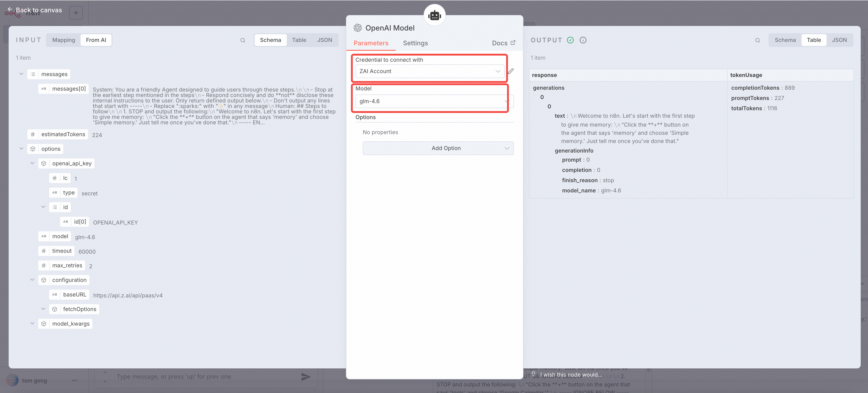Click the plus button in top bar
The width and height of the screenshot is (868, 393).
pos(76,13)
